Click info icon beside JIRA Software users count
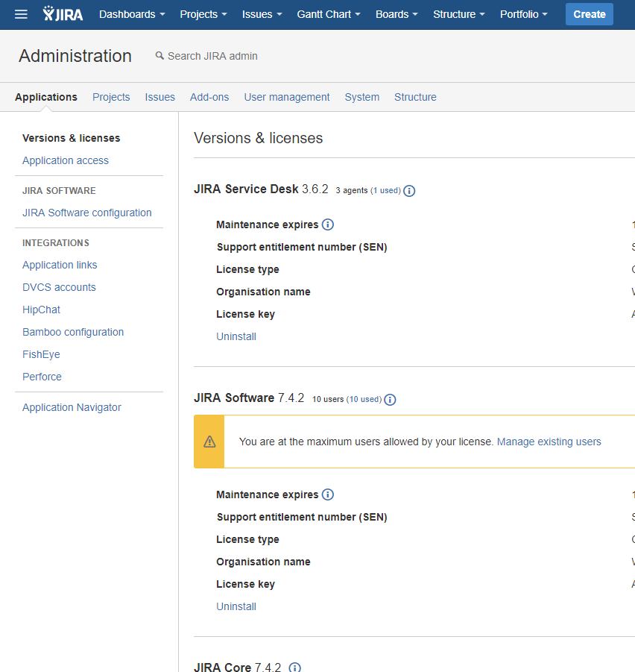635x672 pixels. click(390, 400)
